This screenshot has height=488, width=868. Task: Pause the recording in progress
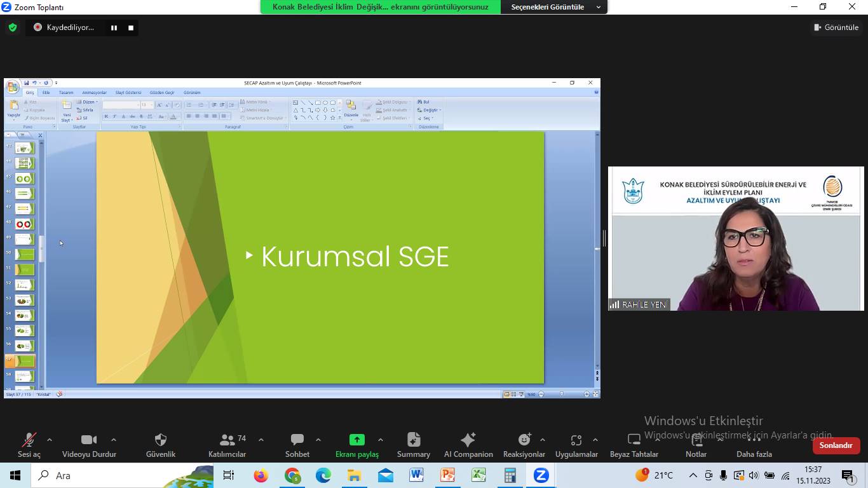114,27
